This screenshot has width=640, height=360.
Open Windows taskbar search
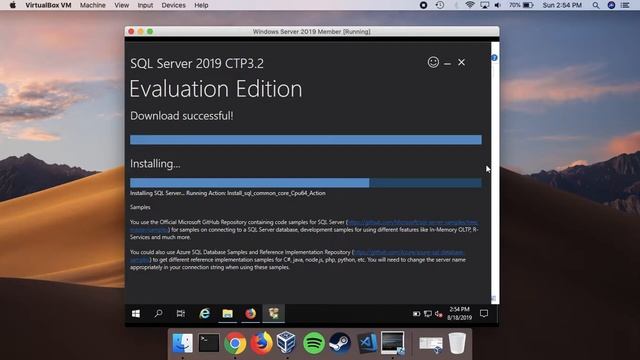tap(158, 313)
